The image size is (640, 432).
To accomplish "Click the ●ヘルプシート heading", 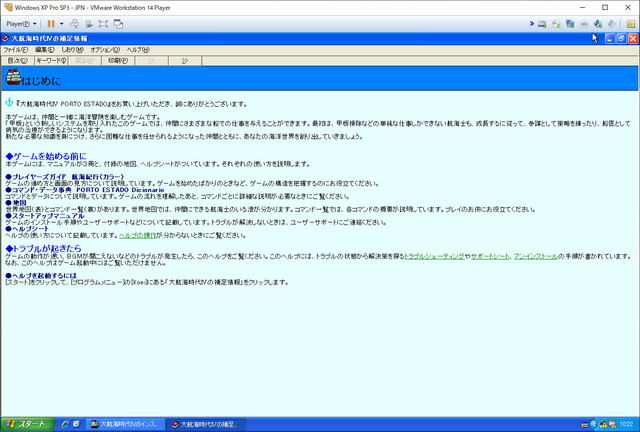I will click(27, 229).
